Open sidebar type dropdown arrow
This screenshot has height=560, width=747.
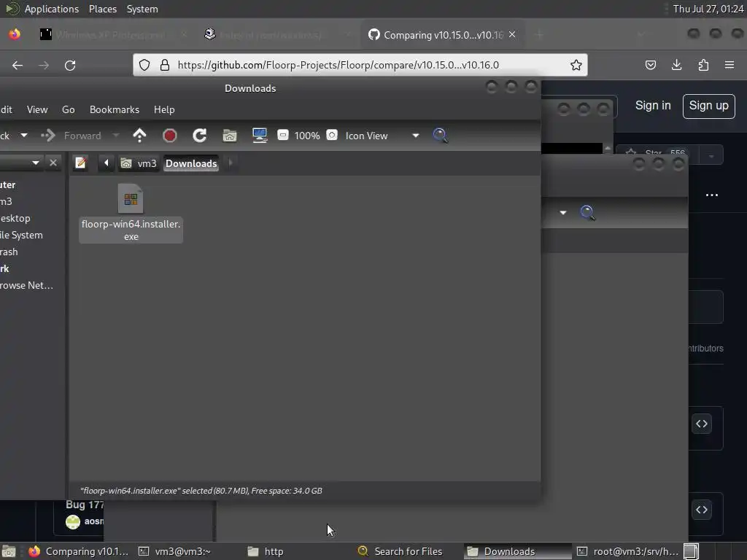(x=35, y=163)
